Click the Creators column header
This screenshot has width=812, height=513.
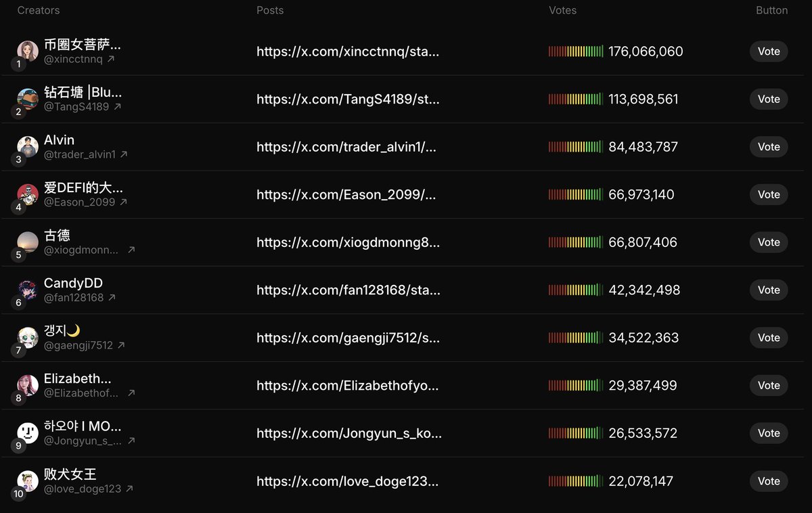[x=38, y=10]
